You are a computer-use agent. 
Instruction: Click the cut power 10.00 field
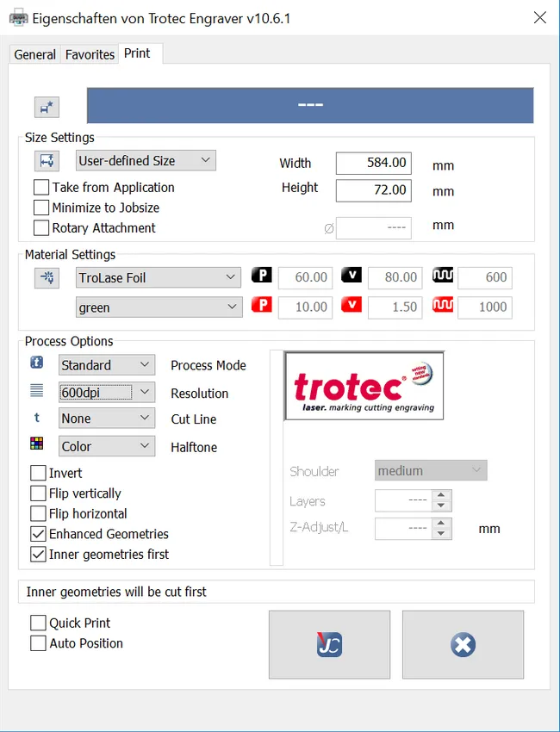pos(306,307)
